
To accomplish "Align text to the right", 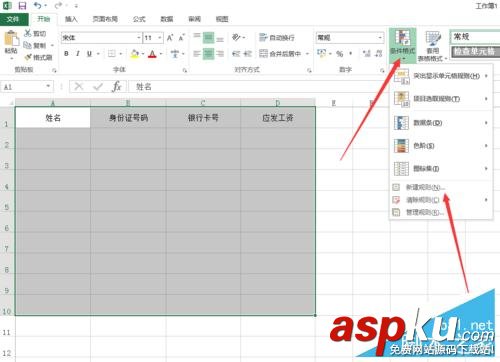I will [x=220, y=53].
